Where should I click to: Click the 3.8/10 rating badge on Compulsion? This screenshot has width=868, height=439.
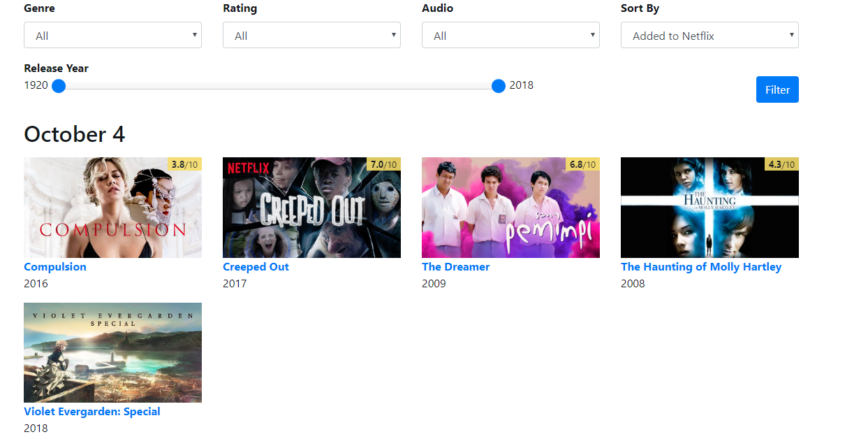(184, 164)
